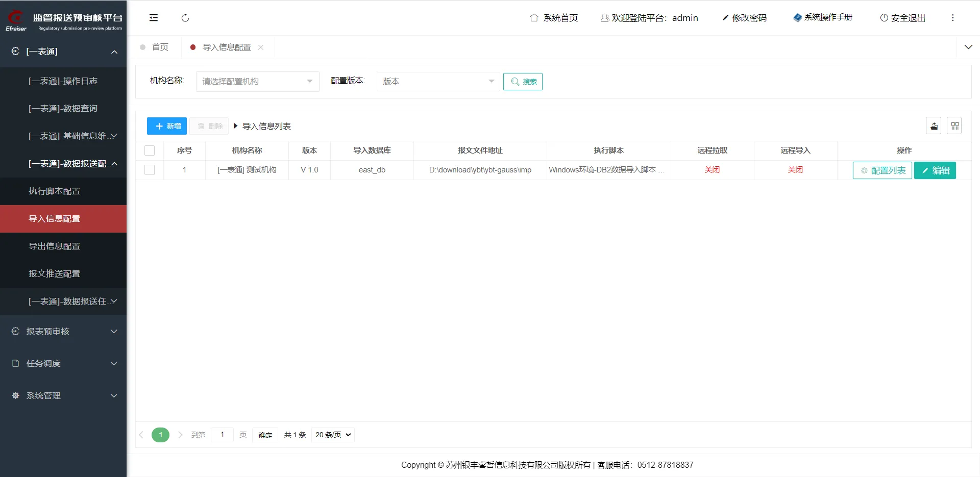Open the column filter grid icon
The width and height of the screenshot is (980, 477).
click(x=954, y=126)
